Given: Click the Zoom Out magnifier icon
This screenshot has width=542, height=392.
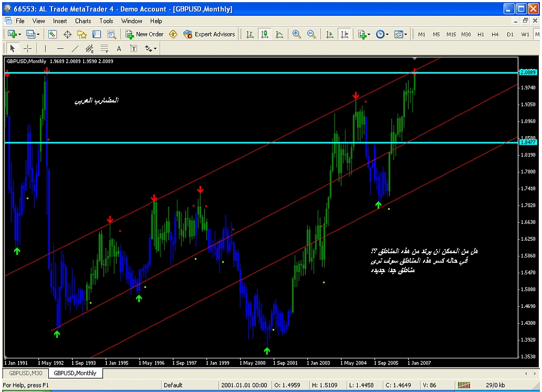Looking at the screenshot, I should tap(311, 34).
